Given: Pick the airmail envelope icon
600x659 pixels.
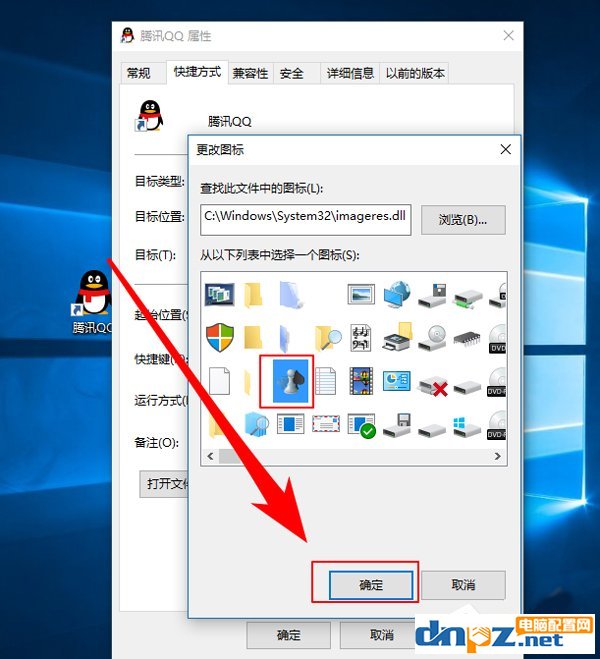Looking at the screenshot, I should (326, 424).
